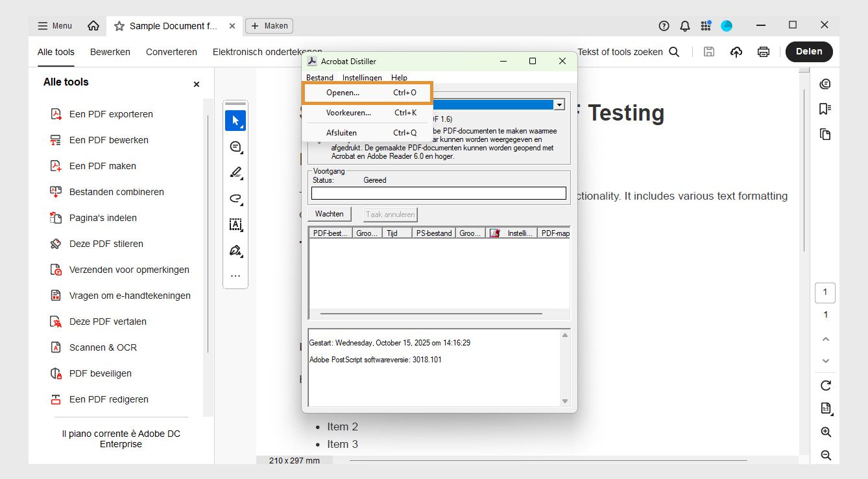This screenshot has width=868, height=479.
Task: Select PDF beveiligen tool
Action: point(101,373)
